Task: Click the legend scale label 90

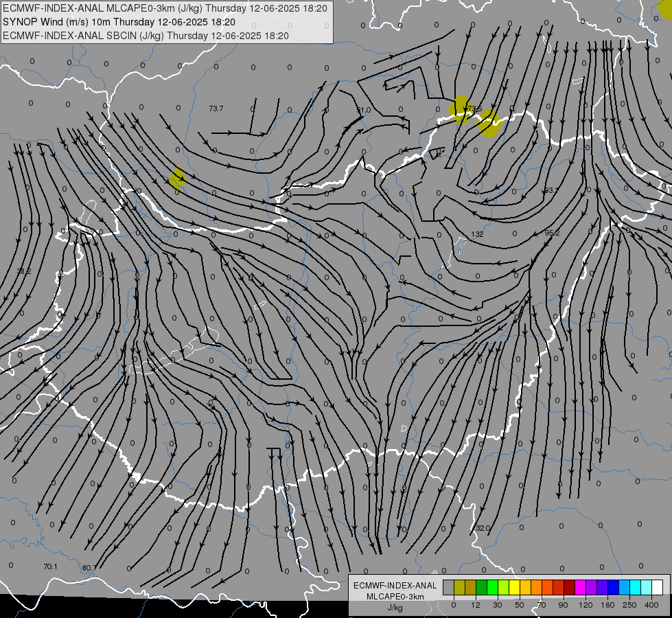Action: tap(563, 605)
